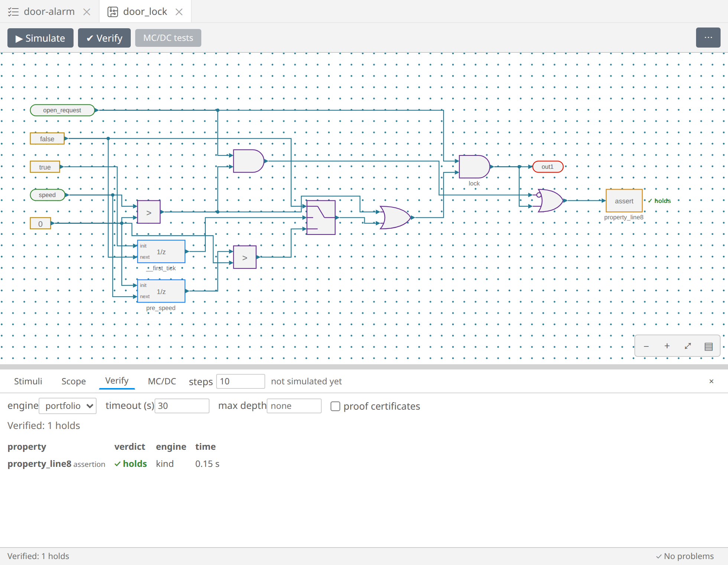728x565 pixels.
Task: Close the bottom panel with X
Action: (x=711, y=381)
